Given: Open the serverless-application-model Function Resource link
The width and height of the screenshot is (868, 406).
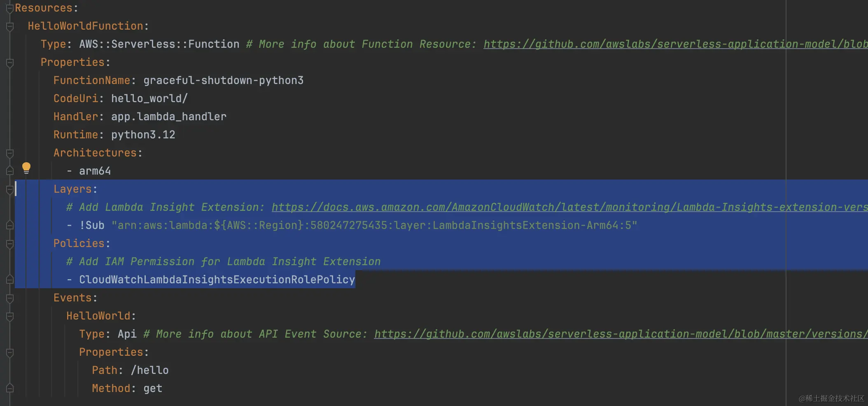Looking at the screenshot, I should click(x=675, y=44).
